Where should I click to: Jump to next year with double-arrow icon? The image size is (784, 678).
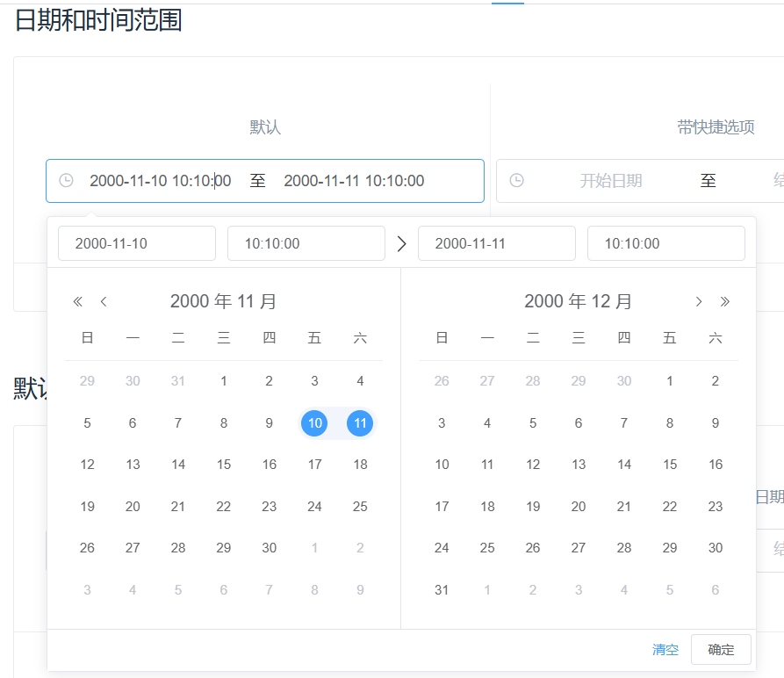click(725, 302)
